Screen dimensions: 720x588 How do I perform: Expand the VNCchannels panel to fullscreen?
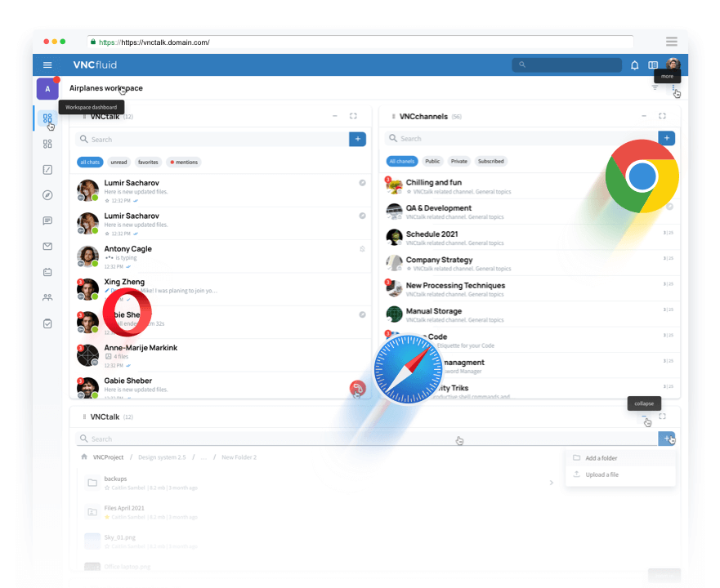point(662,116)
